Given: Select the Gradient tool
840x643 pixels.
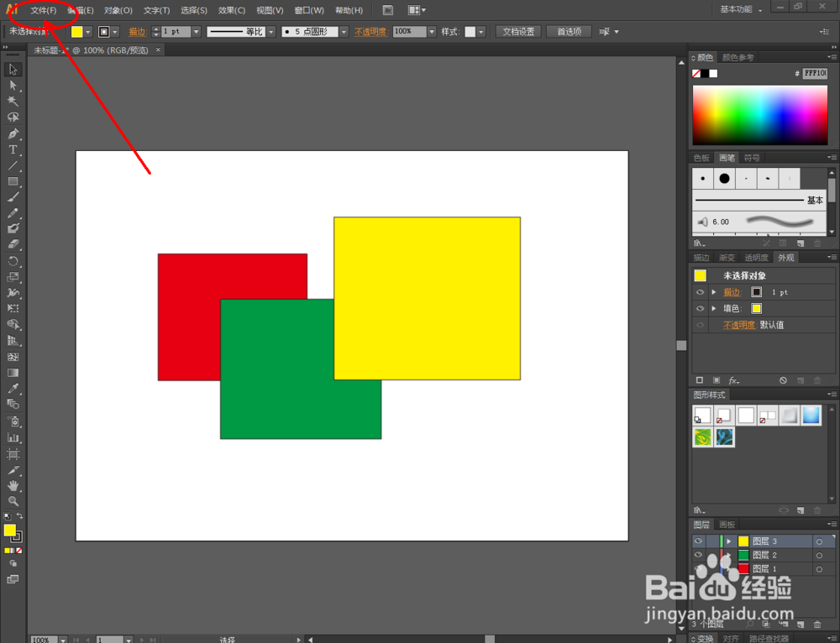Looking at the screenshot, I should tap(13, 373).
